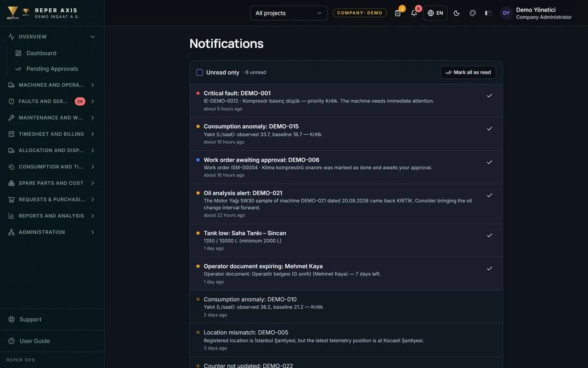Expand the Timesheet and Billing chevron
This screenshot has width=588, height=368.
[93, 134]
